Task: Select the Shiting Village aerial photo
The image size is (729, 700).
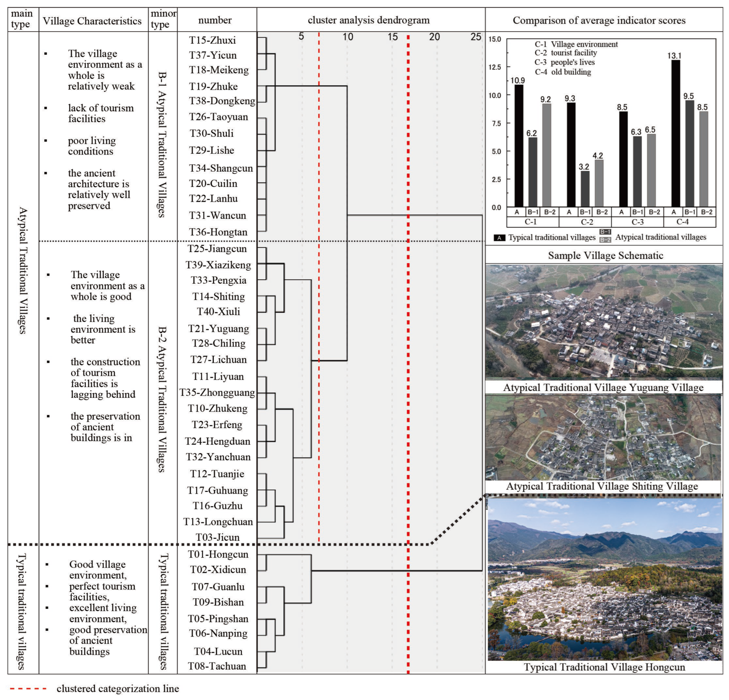Action: coord(603,438)
